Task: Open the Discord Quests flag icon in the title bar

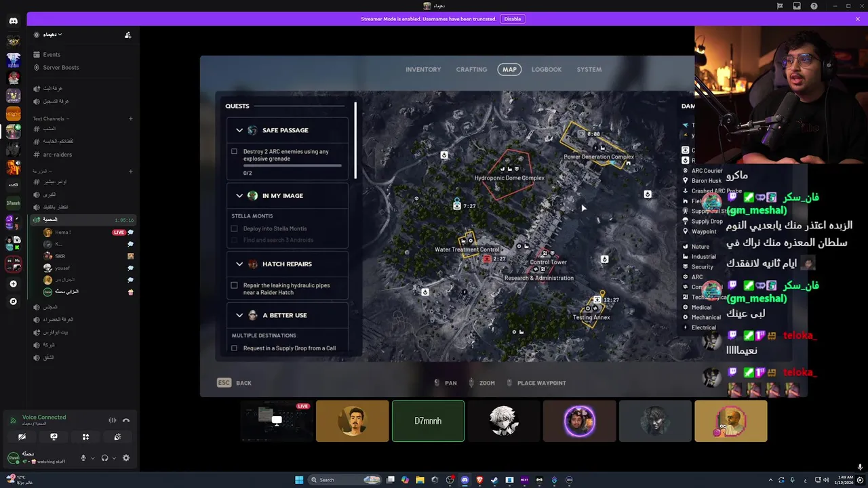Action: pos(780,6)
